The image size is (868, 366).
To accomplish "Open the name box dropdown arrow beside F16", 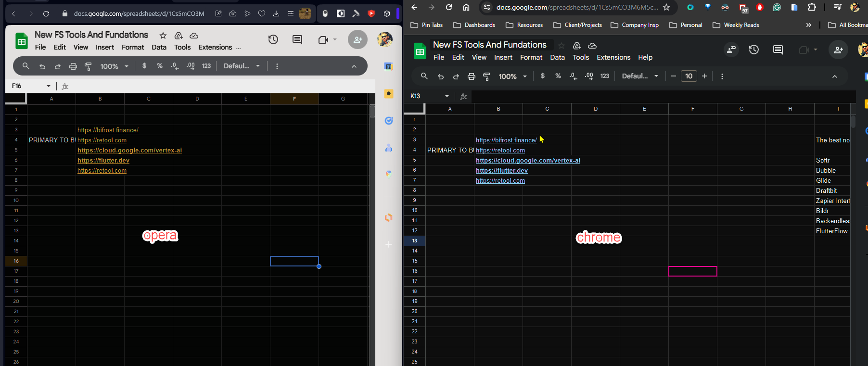I will pyautogui.click(x=49, y=86).
